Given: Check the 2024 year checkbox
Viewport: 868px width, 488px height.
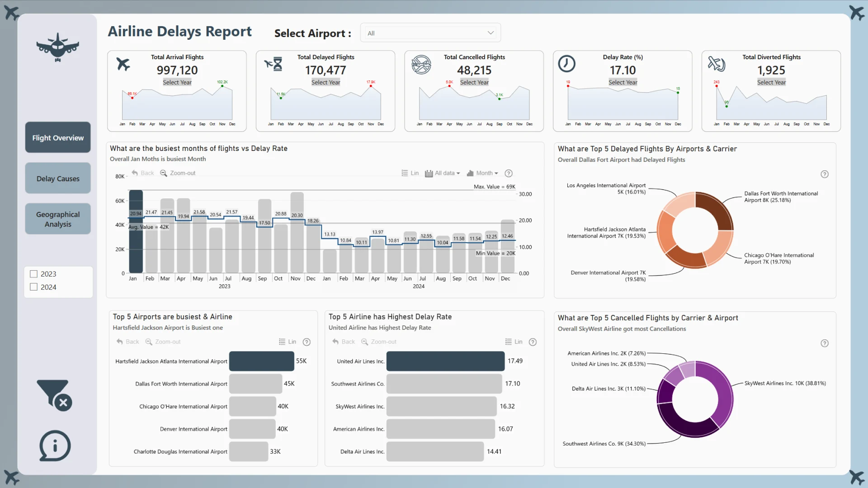Looking at the screenshot, I should [x=33, y=287].
